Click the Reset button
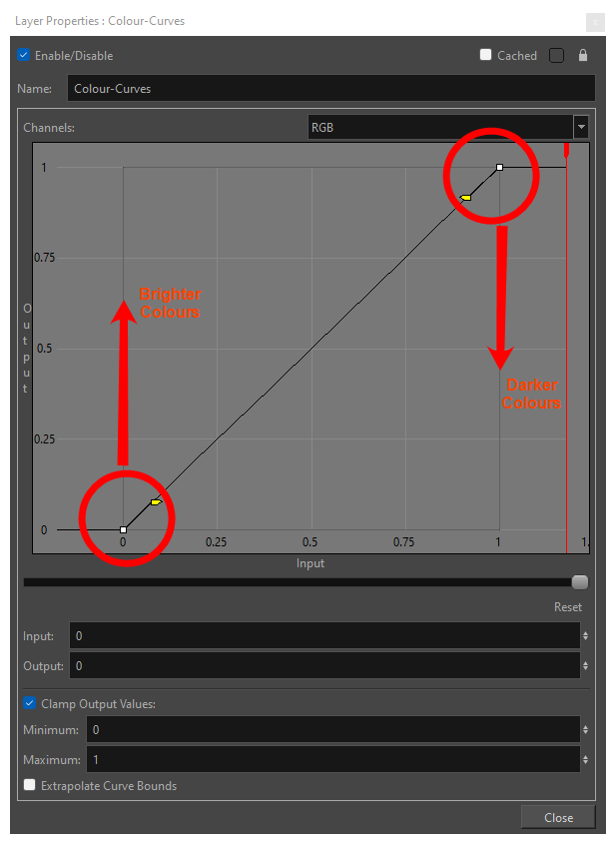616x844 pixels. (x=568, y=607)
